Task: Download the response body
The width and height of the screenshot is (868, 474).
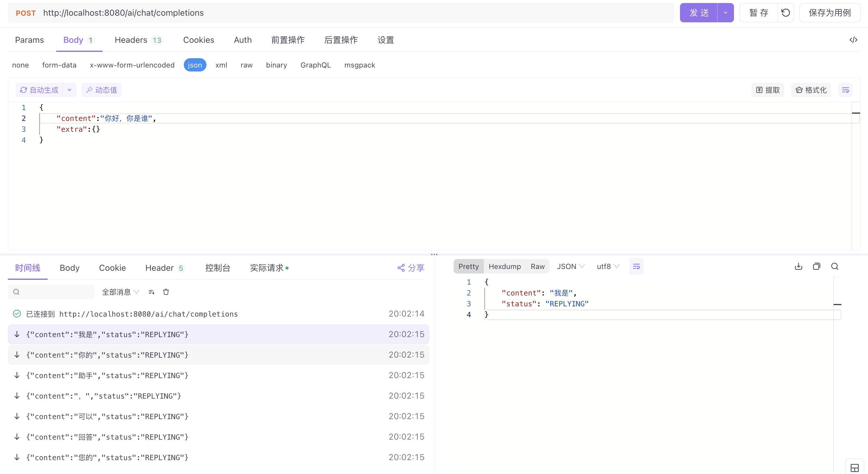Action: coord(798,266)
